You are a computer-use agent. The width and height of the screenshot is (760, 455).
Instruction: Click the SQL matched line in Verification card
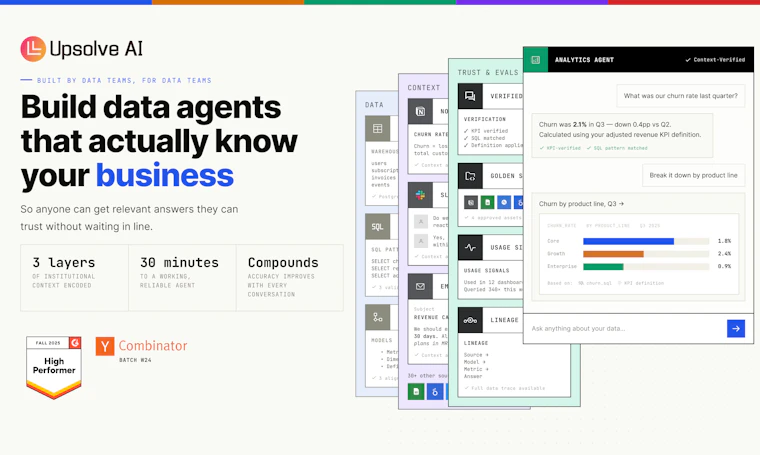point(485,138)
